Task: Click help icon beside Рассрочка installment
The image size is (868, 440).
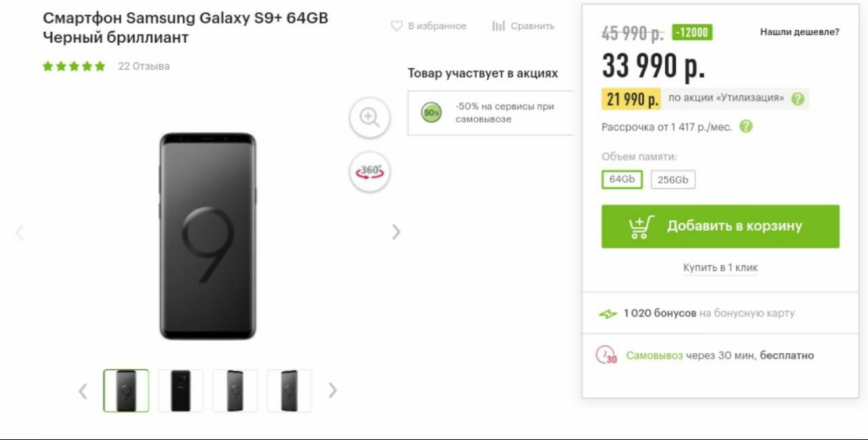Action: 746,126
